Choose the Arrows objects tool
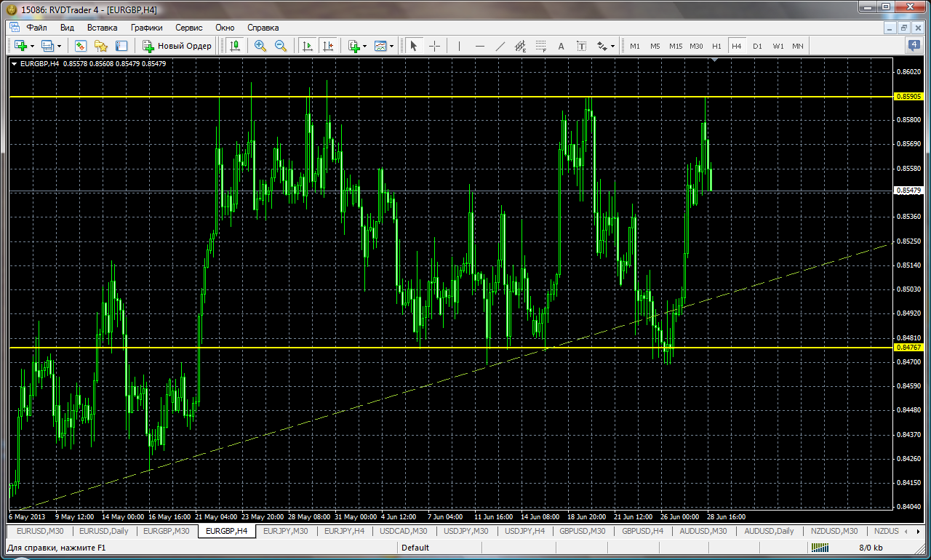931x560 pixels. 602,46
